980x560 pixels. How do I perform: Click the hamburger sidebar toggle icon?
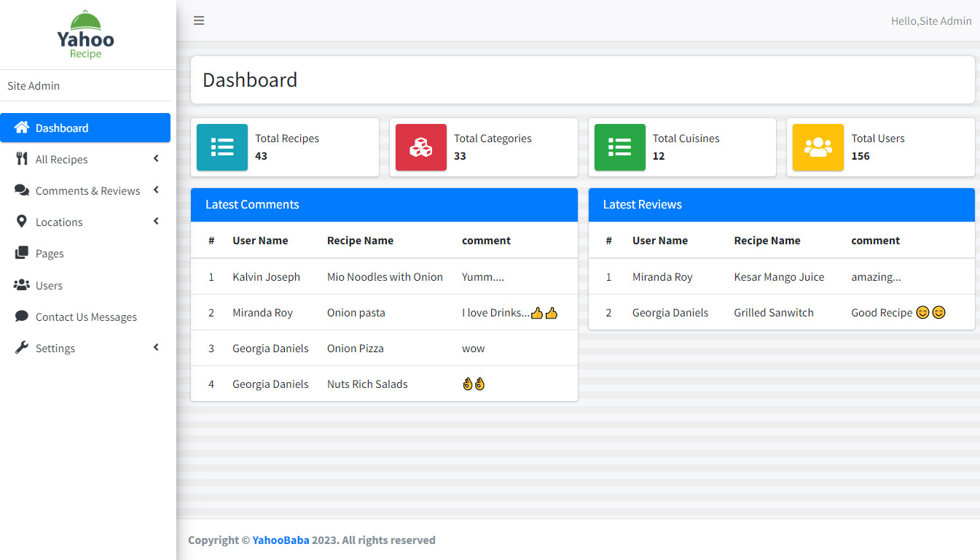click(x=198, y=20)
